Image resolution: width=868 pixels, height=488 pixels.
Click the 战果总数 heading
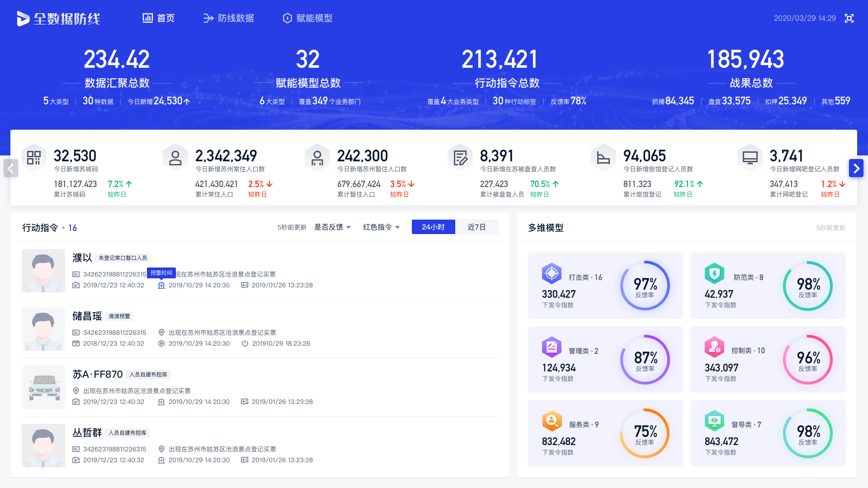(x=751, y=83)
